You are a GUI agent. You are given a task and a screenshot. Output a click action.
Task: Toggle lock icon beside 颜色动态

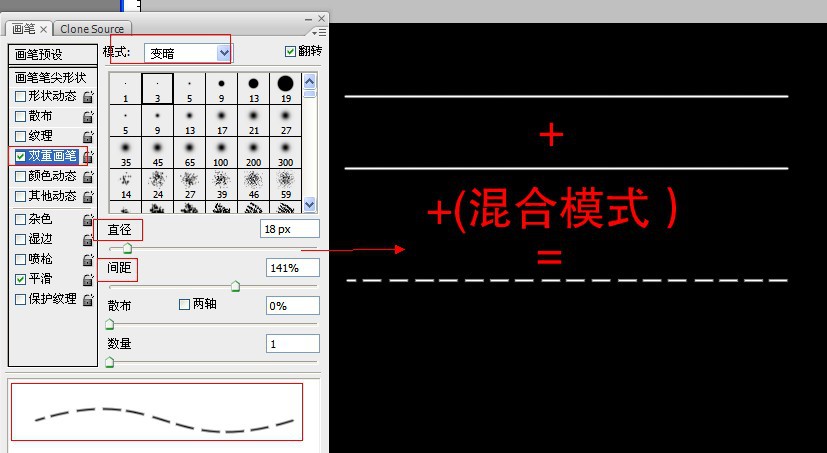89,177
